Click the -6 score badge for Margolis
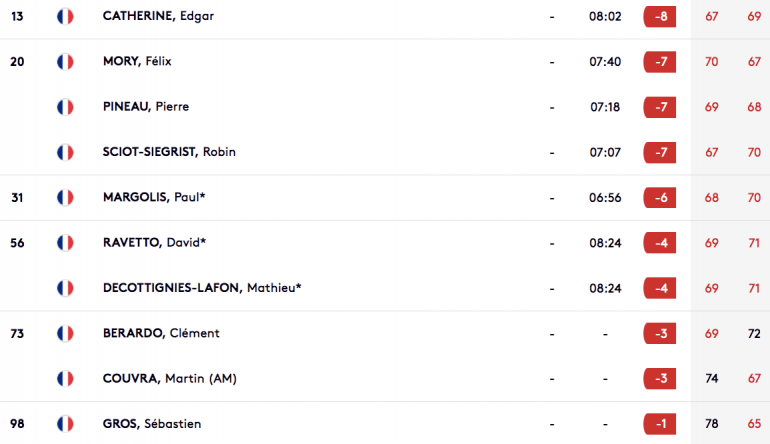 tap(660, 197)
